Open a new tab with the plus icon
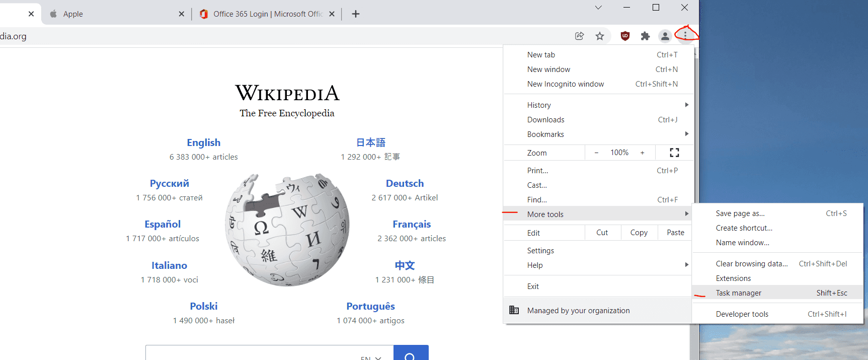The image size is (868, 360). 356,14
